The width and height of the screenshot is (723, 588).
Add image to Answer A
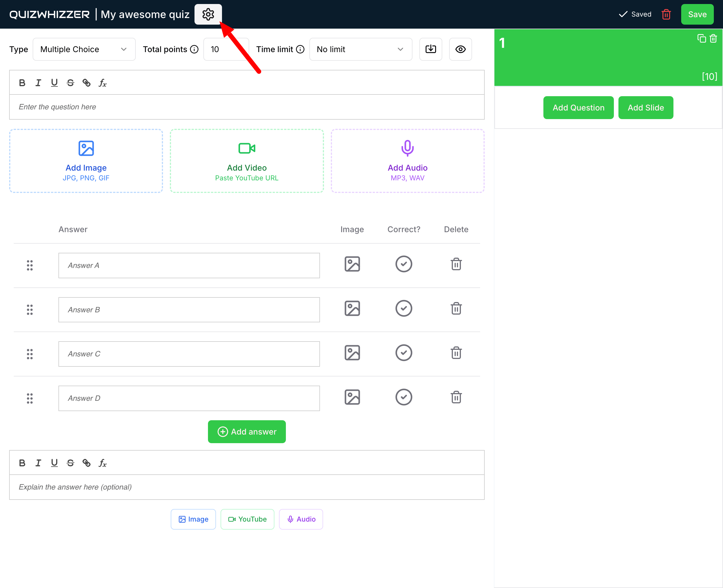352,264
